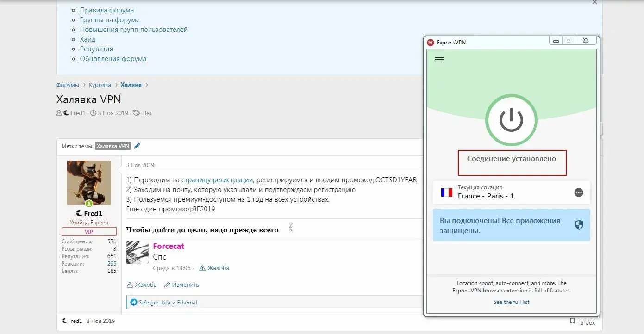Viewport: 644px width, 334px height.
Task: Open Fred1's avatar image
Action: 89,183
